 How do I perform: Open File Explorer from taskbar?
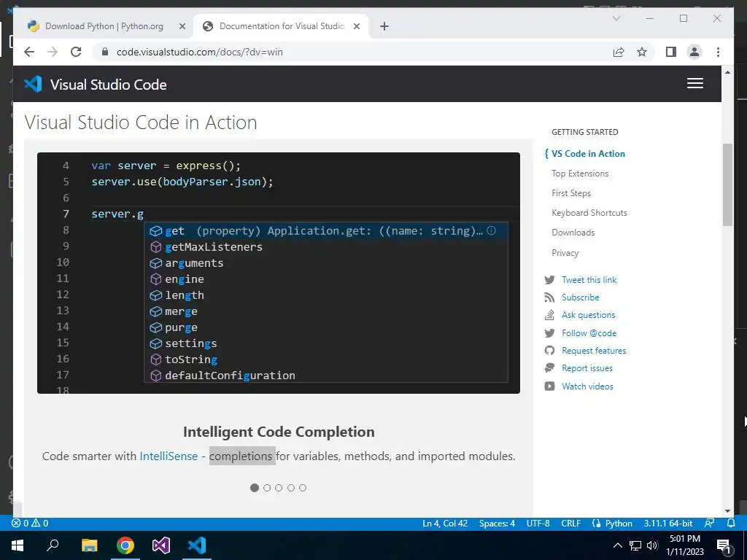[89, 545]
